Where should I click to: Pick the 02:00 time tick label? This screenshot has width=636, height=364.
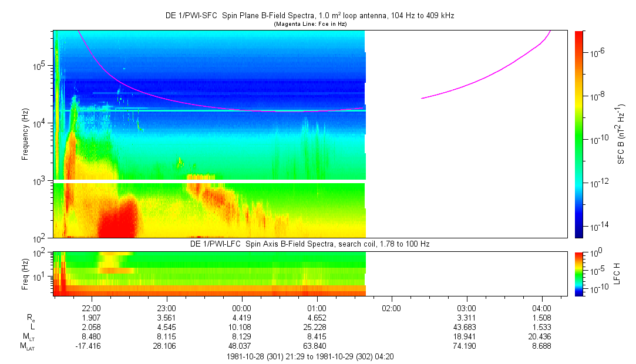coord(391,308)
